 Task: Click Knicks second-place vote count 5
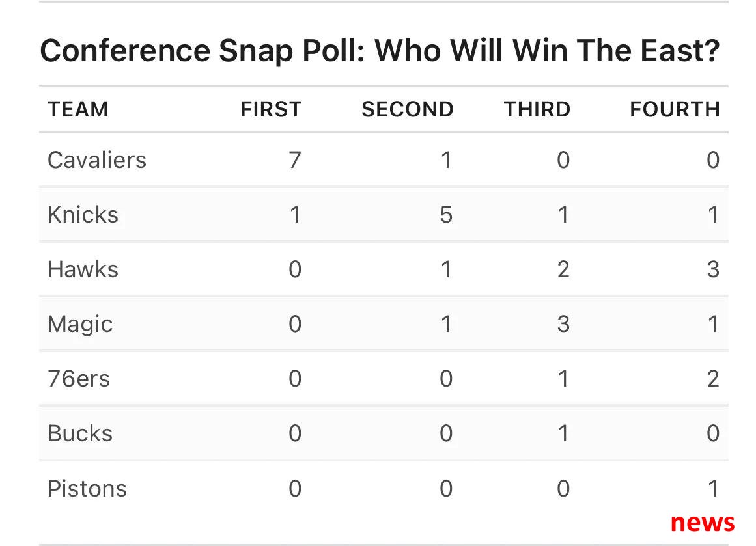[446, 215]
